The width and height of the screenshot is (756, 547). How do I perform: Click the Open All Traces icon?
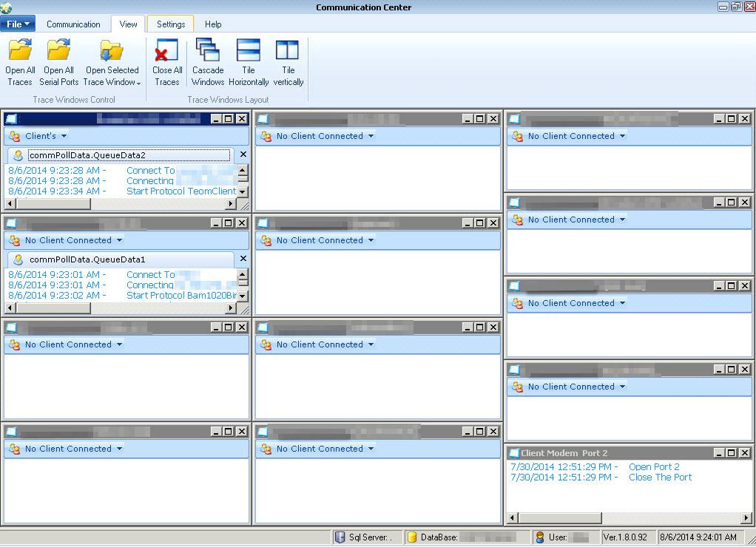20,50
